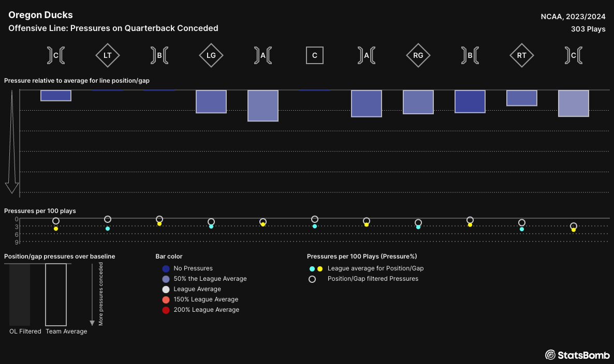The height and width of the screenshot is (364, 614).
Task: Click the pressure bar under RG
Action: click(418, 102)
